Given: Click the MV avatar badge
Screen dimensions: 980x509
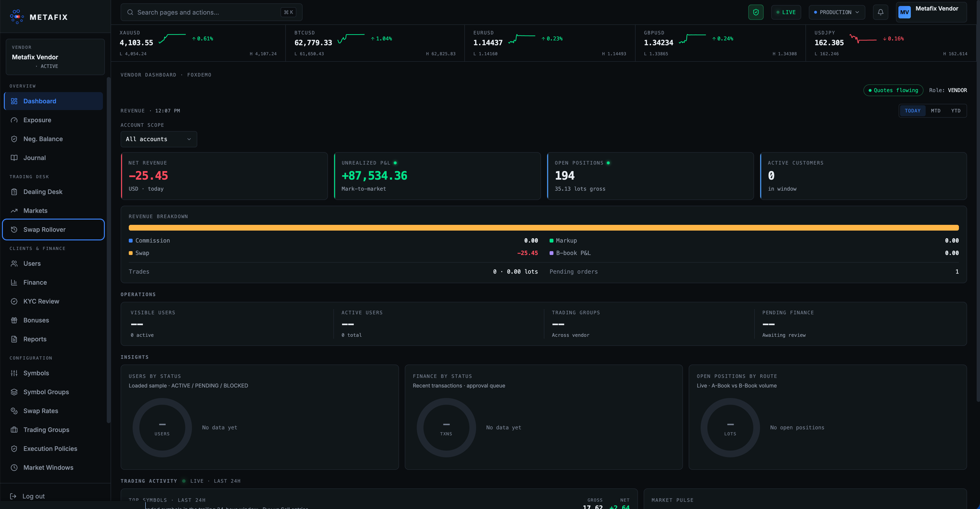Looking at the screenshot, I should (x=904, y=12).
